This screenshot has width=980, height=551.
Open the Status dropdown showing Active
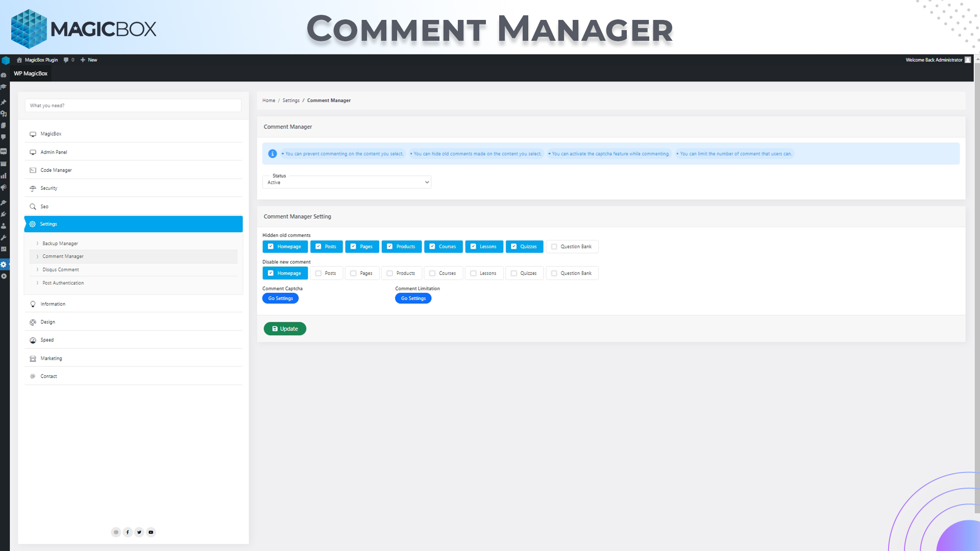(x=347, y=182)
